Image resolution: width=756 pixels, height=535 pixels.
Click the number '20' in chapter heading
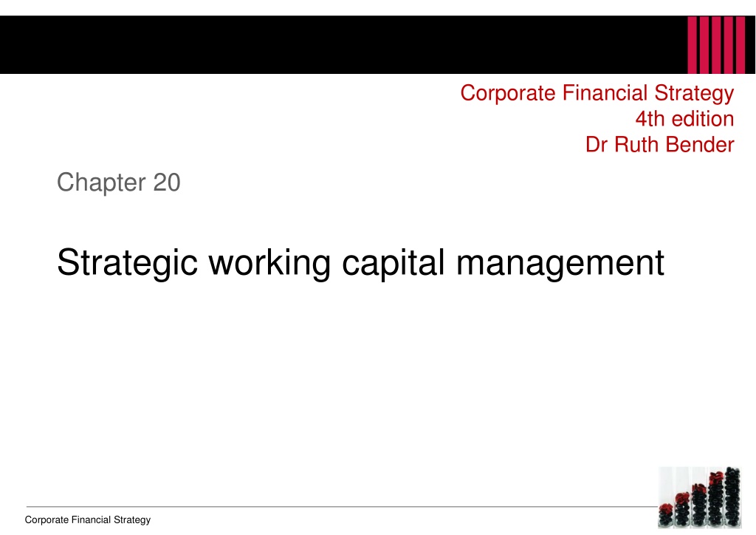pos(167,183)
